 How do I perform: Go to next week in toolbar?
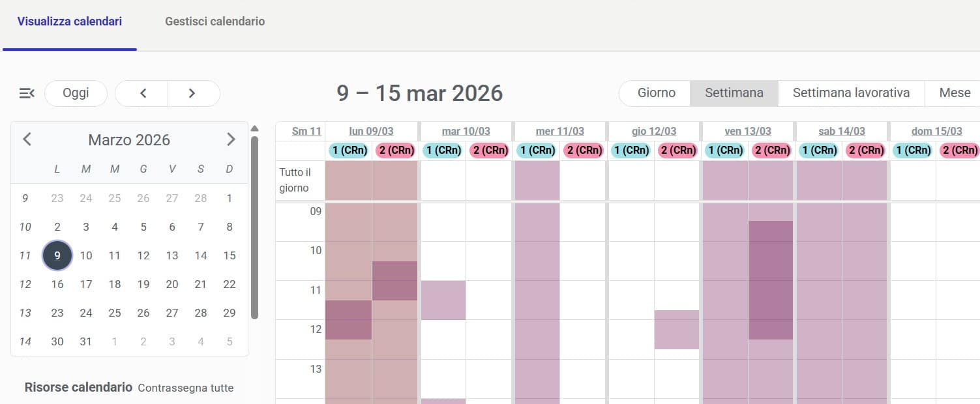192,93
